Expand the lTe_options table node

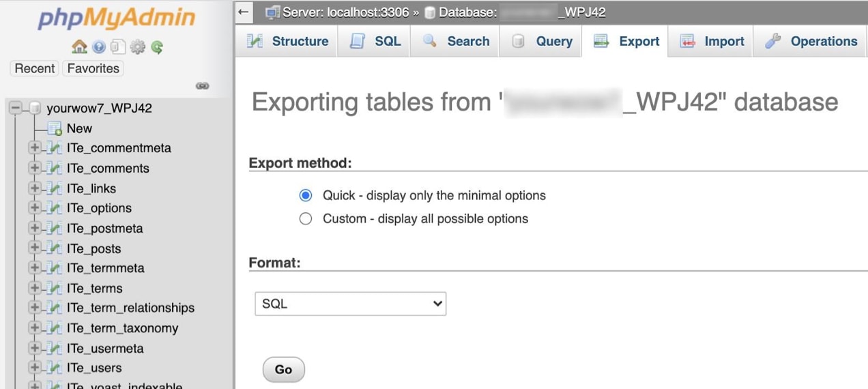click(x=34, y=208)
